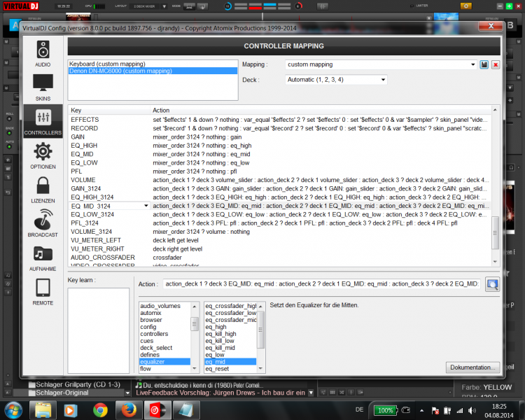Delete the mapping with red X icon

[496, 64]
